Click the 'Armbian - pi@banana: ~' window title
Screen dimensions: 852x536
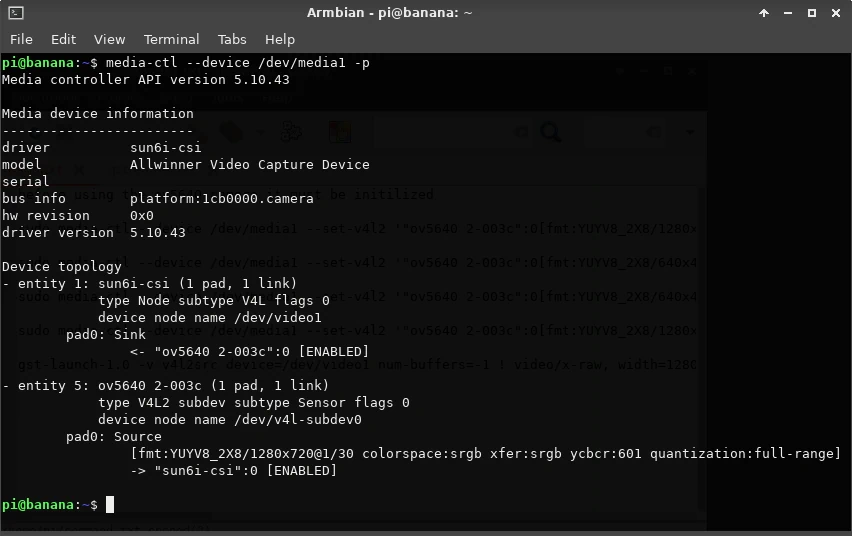(x=390, y=13)
